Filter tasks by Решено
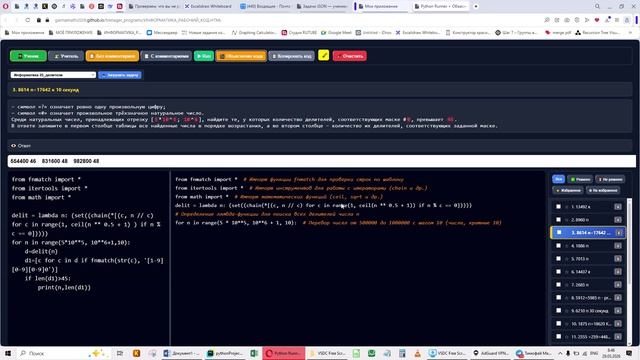 [580, 179]
